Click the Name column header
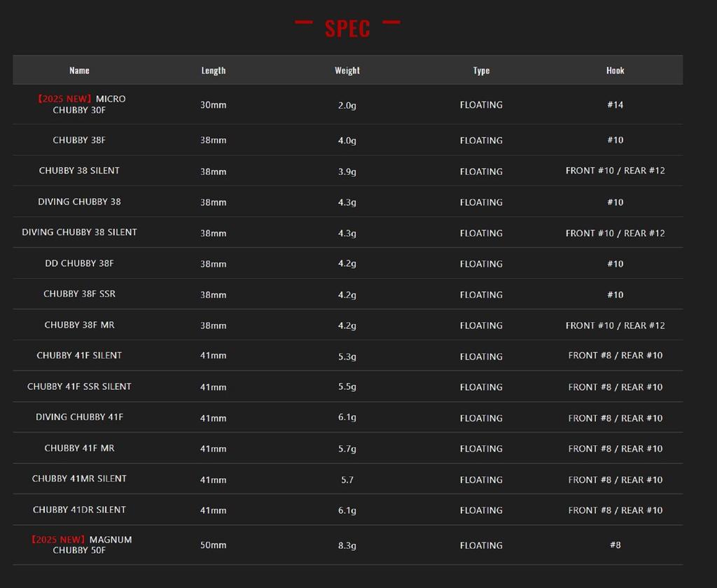Image resolution: width=717 pixels, height=588 pixels. pyautogui.click(x=79, y=70)
